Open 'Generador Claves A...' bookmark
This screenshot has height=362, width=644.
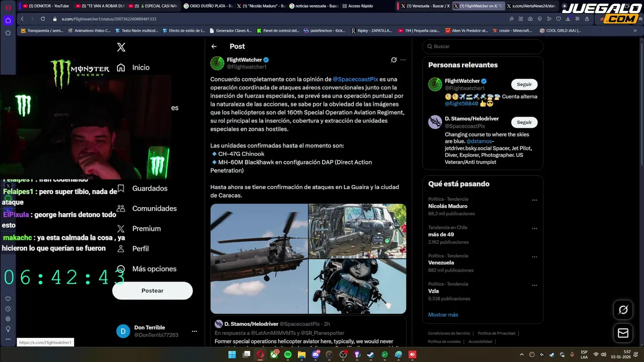[230, 31]
